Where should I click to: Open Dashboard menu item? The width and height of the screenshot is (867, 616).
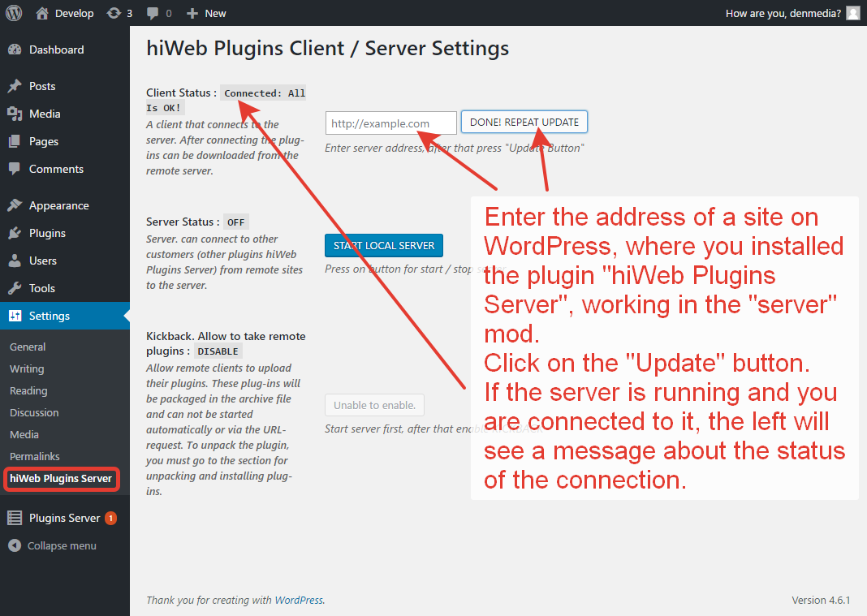pos(65,50)
